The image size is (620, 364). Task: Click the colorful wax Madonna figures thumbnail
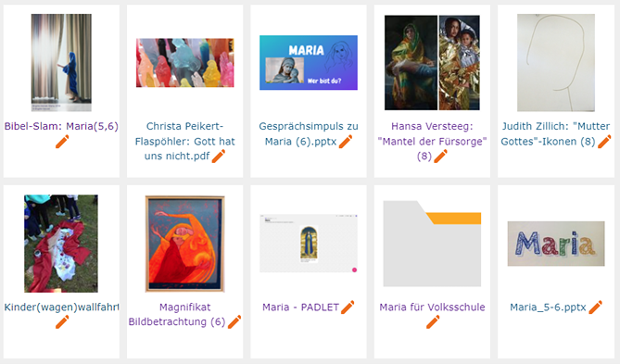185,63
